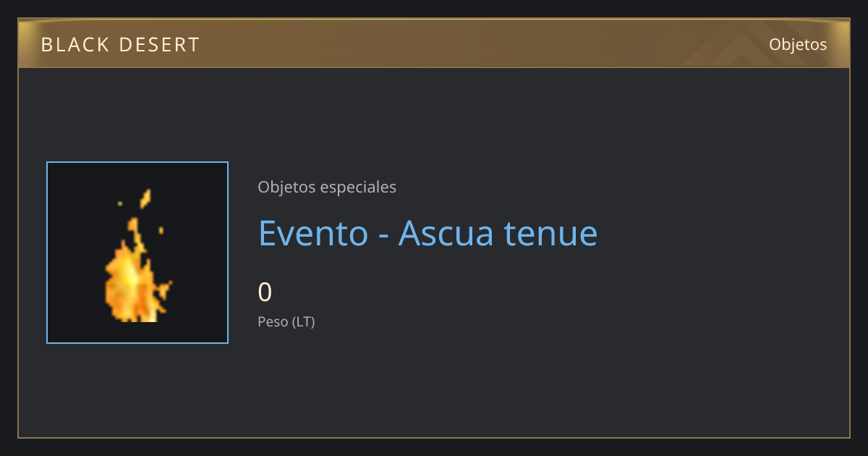Click the Peso (LT) label
The height and width of the screenshot is (456, 868).
click(x=286, y=321)
